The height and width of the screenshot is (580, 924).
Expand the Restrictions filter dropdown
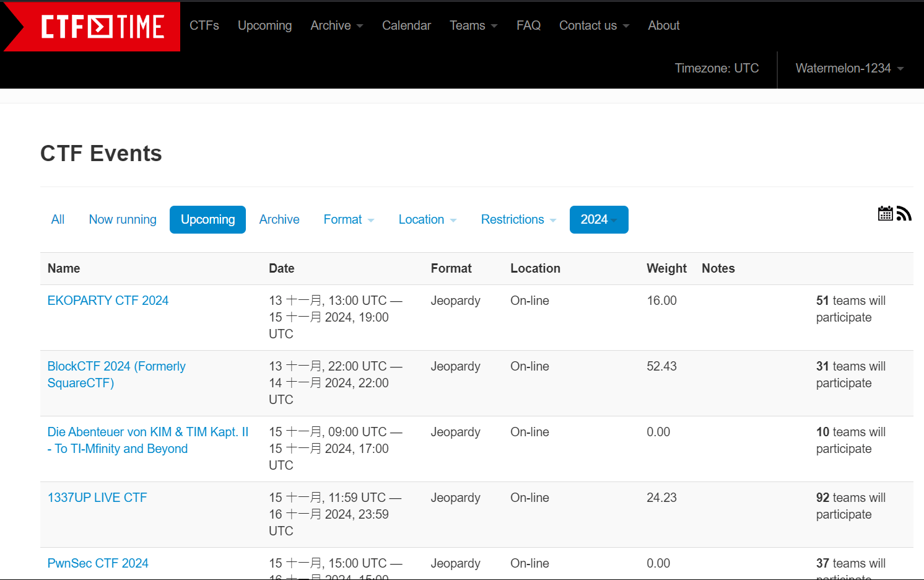point(519,219)
